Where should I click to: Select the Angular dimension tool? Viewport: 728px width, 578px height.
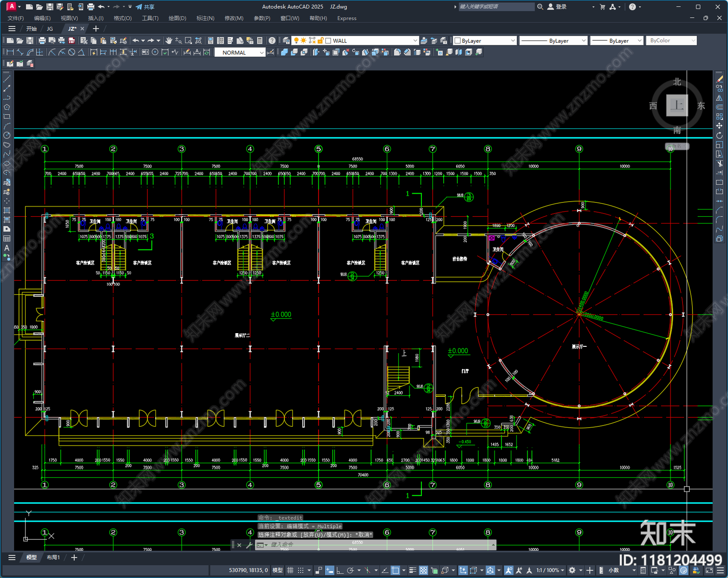click(x=81, y=52)
